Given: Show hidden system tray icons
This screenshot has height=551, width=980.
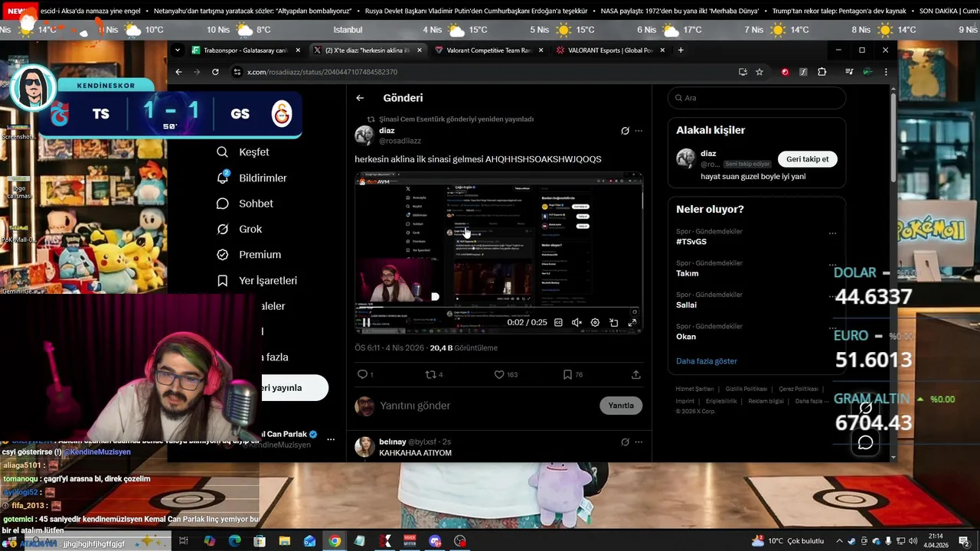Looking at the screenshot, I should 839,541.
